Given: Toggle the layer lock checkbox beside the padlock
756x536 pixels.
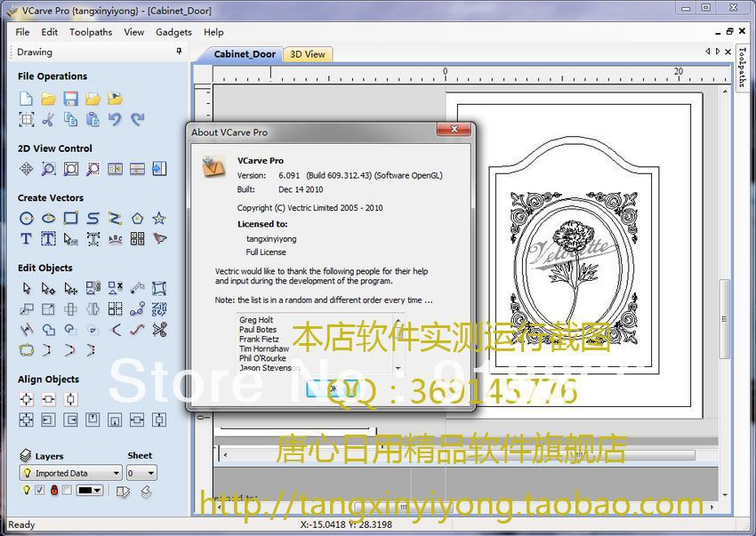Looking at the screenshot, I should pos(67,490).
